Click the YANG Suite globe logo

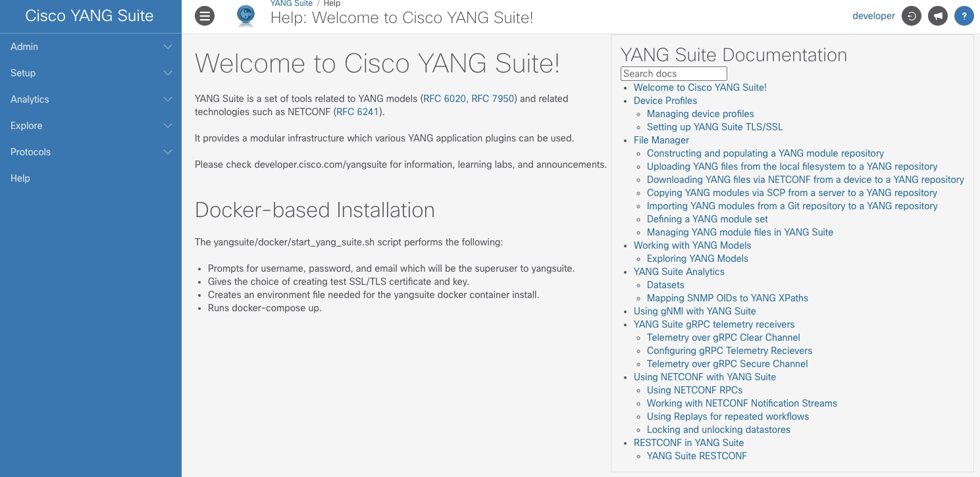tap(246, 16)
